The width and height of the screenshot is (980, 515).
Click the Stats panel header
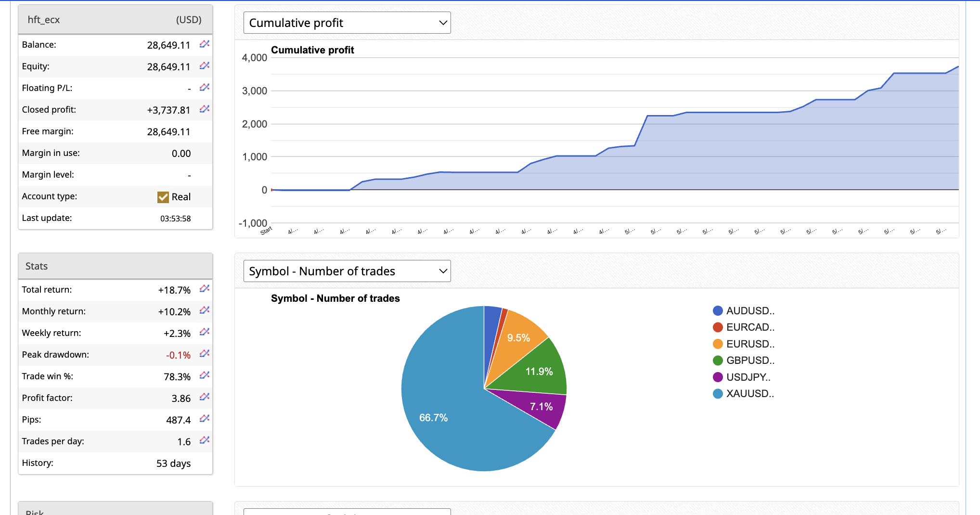[x=115, y=266]
